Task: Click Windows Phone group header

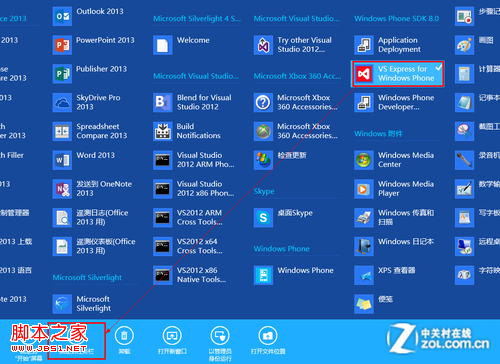Action: 282,249
